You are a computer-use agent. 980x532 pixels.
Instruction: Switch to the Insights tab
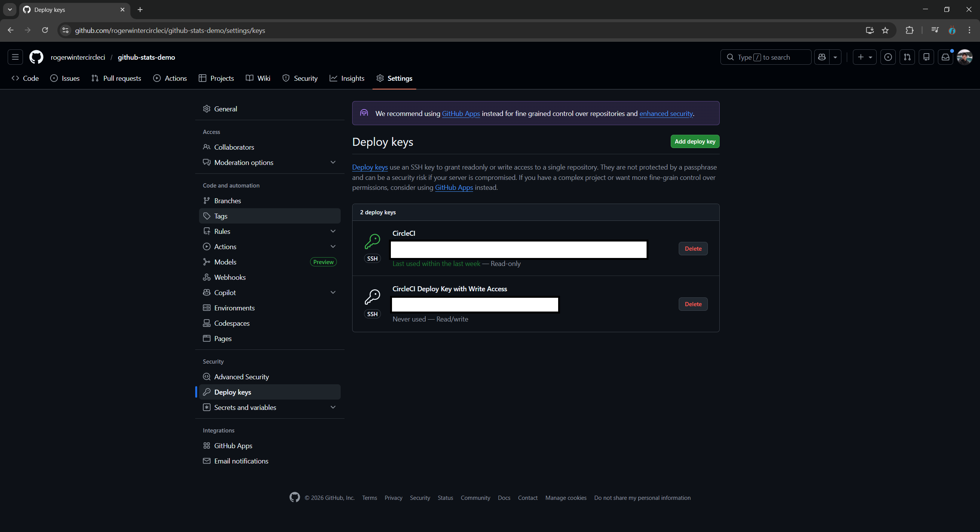347,78
